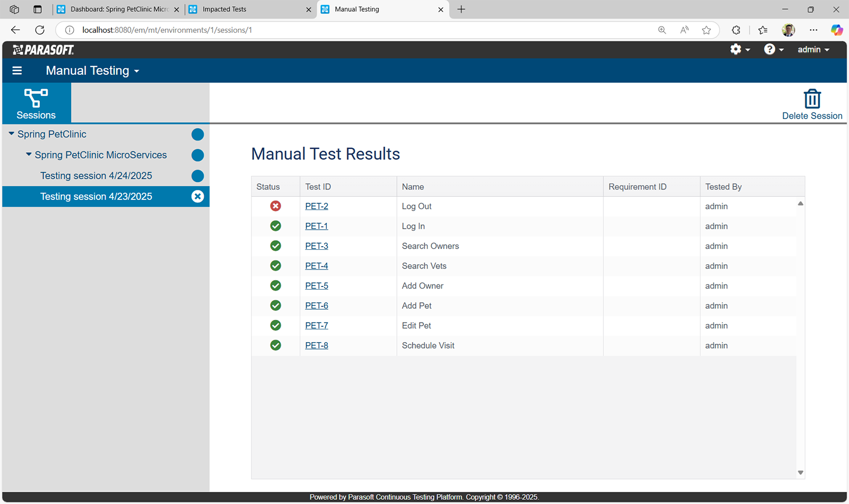
Task: Collapse Spring PetClinic MicroServices node
Action: 28,155
